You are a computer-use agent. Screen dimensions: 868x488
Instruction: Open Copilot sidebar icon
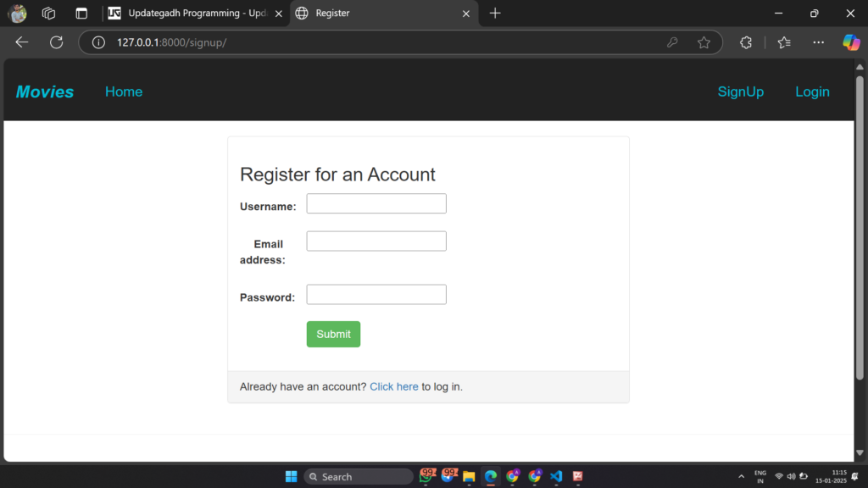pos(851,42)
